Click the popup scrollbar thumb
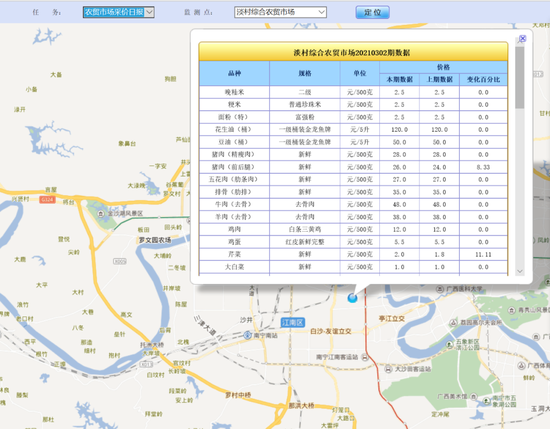 click(x=520, y=77)
